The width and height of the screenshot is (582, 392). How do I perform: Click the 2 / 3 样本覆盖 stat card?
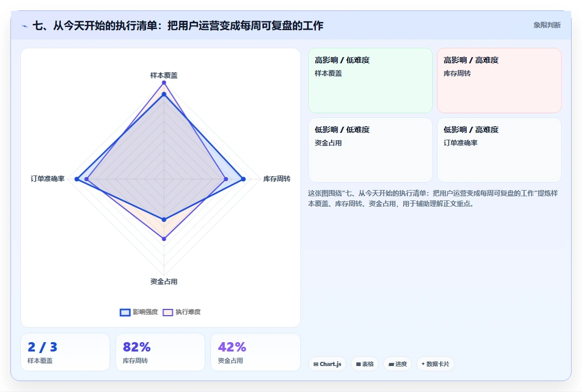pos(65,352)
